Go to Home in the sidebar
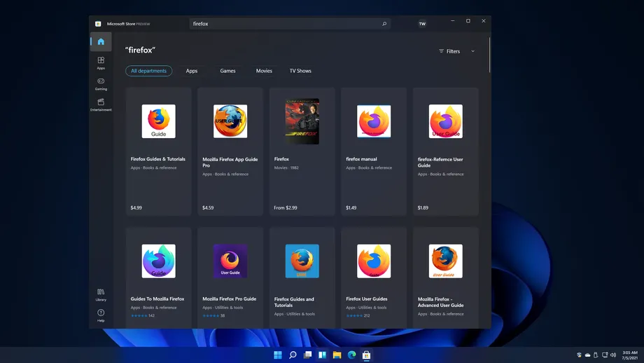 (101, 42)
